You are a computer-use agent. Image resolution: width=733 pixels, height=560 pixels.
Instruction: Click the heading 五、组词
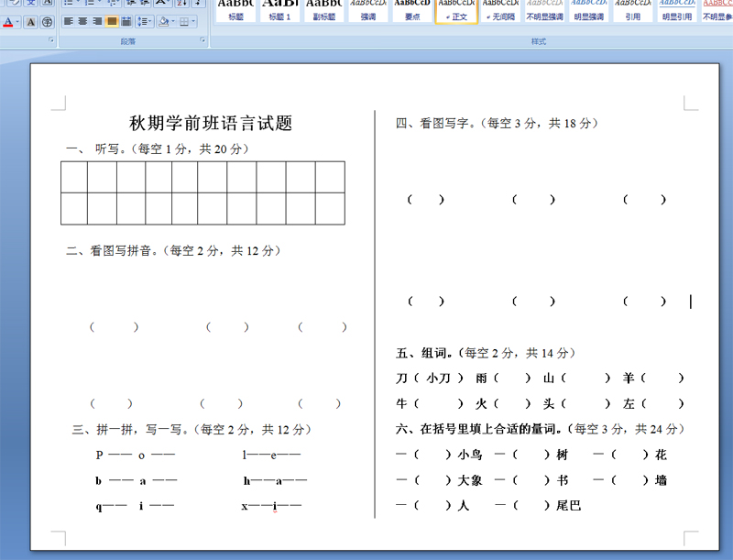[486, 353]
